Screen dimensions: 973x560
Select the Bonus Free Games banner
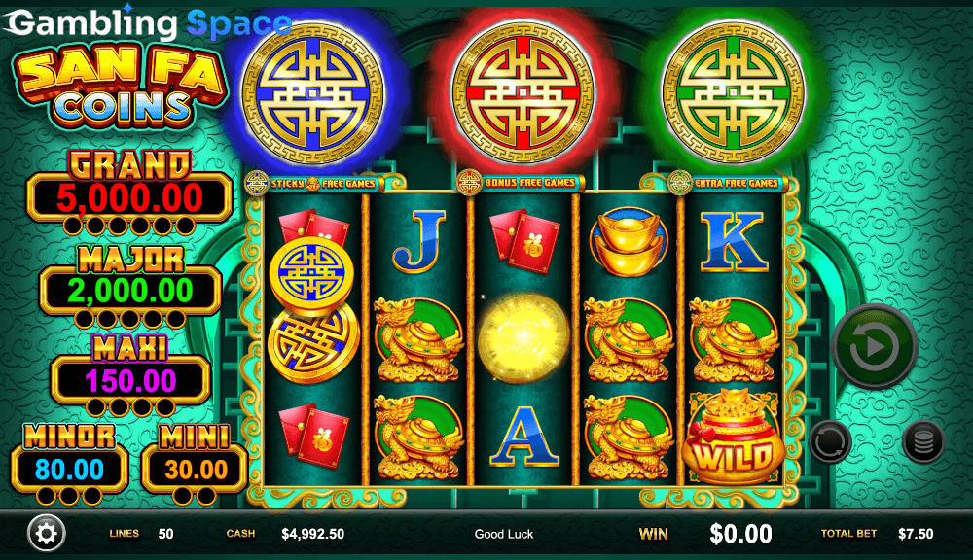click(520, 183)
